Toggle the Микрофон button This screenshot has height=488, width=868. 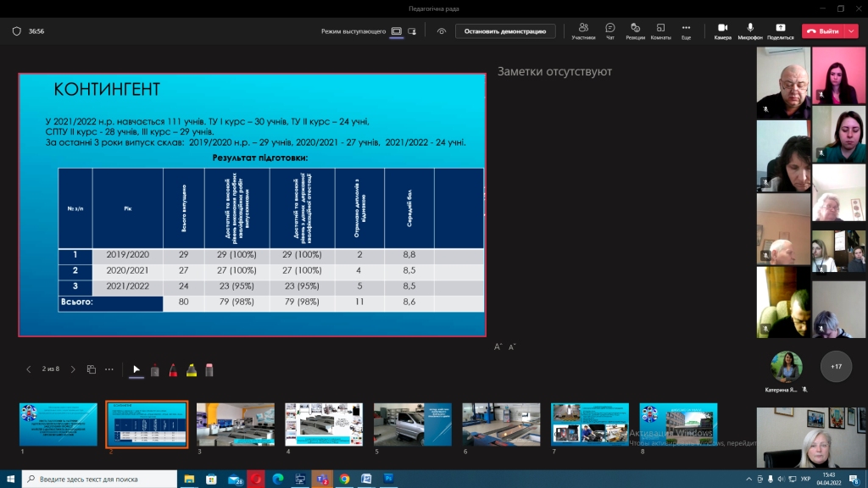(x=750, y=30)
